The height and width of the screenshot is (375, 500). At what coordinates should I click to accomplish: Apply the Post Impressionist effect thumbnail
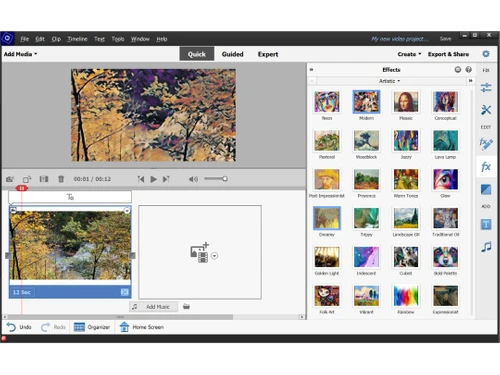tap(327, 179)
